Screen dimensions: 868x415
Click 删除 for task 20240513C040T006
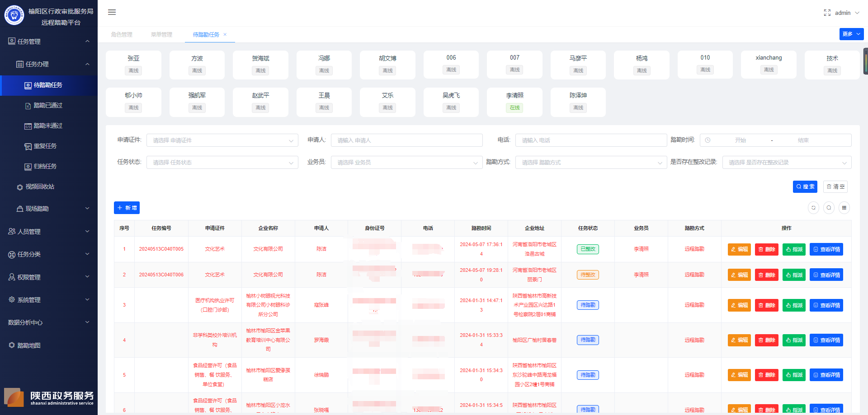(767, 275)
